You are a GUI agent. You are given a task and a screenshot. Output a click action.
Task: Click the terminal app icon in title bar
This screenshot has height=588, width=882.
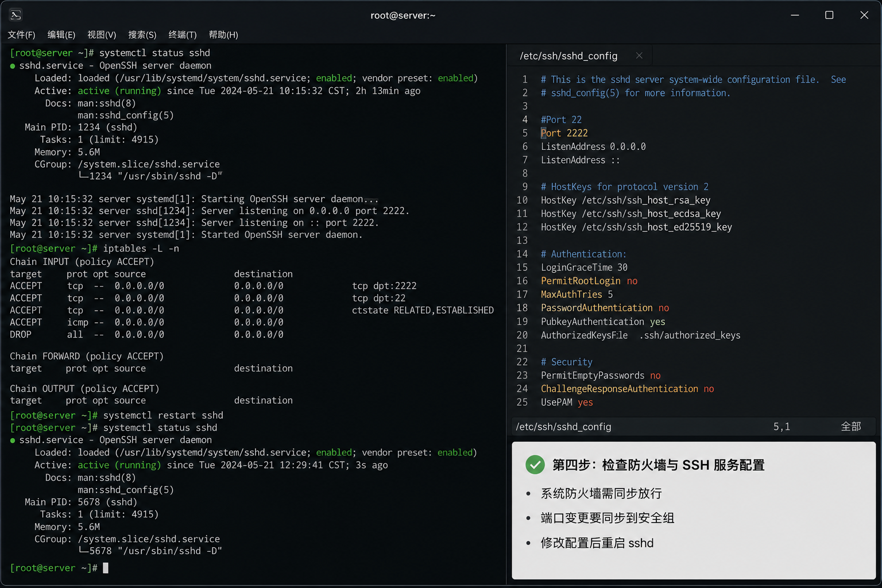pos(16,15)
